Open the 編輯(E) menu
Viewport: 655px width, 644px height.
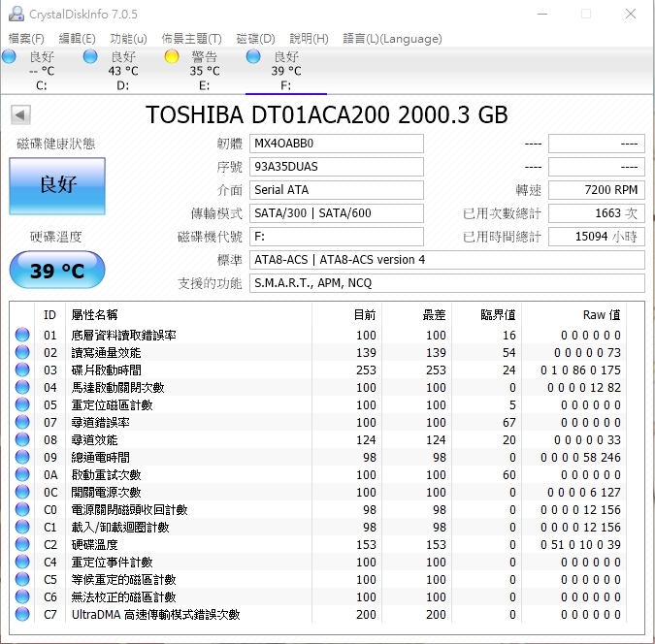[77, 39]
